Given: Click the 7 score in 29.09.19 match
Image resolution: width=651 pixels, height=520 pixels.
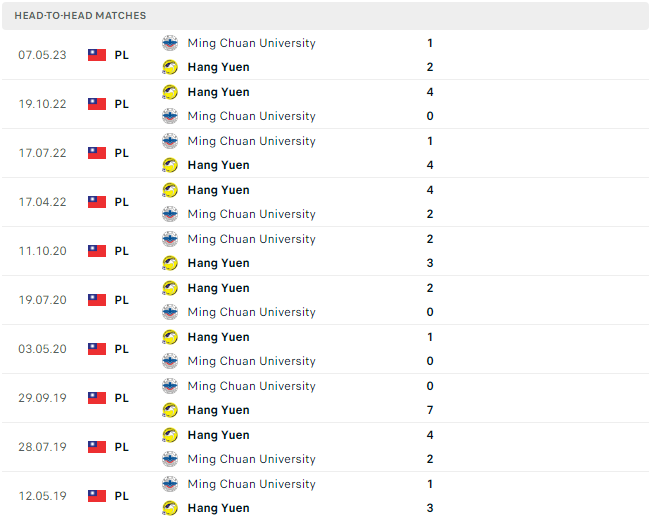Looking at the screenshot, I should 430,410.
